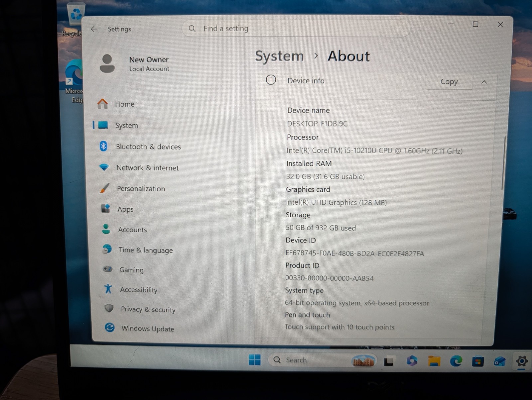Click the device name DESKTOP-F1DBI9C
Screen dimensions: 532x400
[x=317, y=124]
